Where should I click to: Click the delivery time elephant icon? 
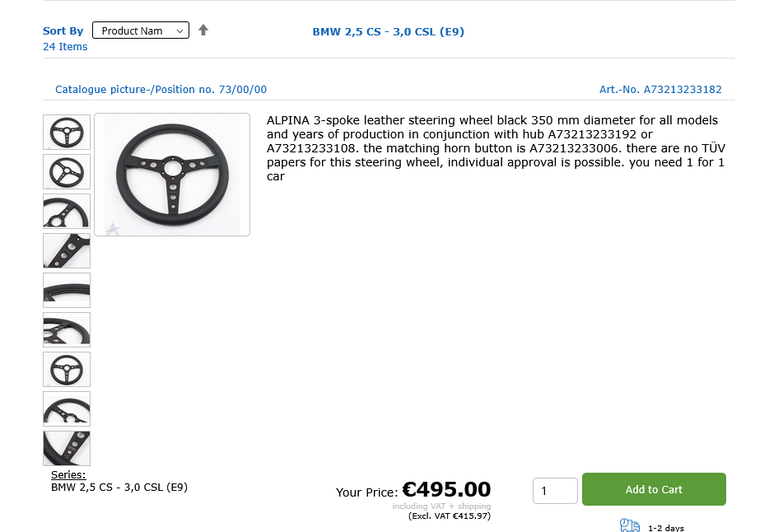click(x=629, y=525)
